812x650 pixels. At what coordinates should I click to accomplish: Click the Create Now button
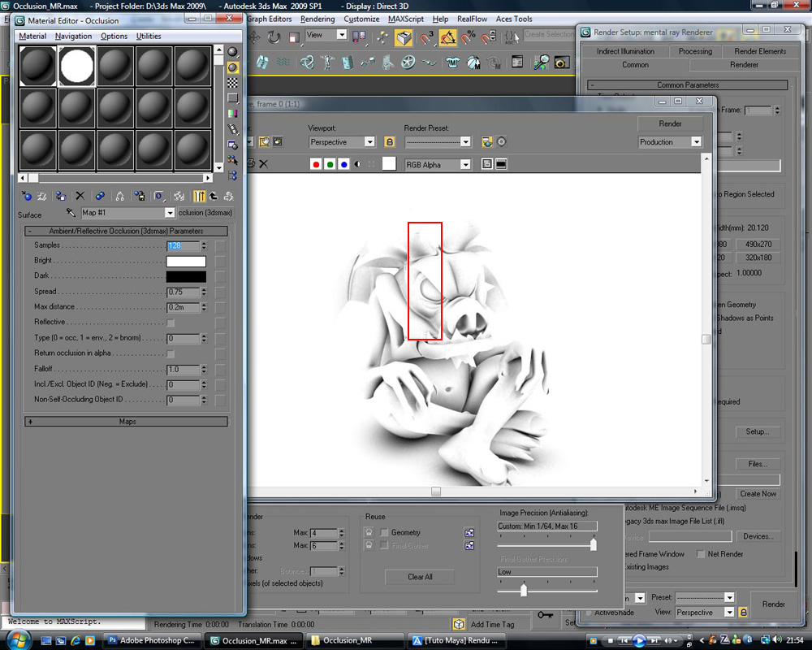point(758,494)
